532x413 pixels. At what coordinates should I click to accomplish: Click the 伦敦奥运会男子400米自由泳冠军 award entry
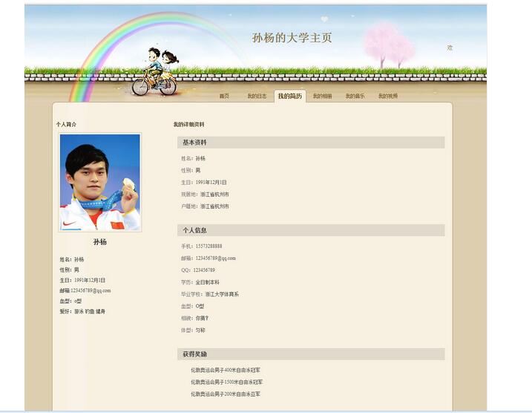[x=226, y=370]
